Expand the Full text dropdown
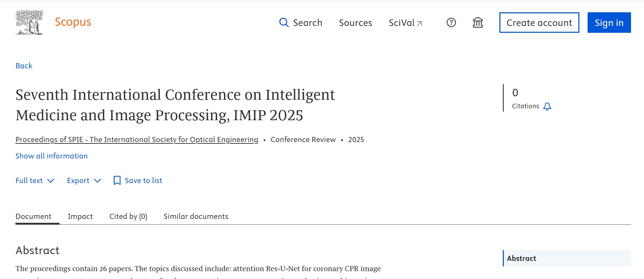The image size is (644, 279). click(x=35, y=180)
